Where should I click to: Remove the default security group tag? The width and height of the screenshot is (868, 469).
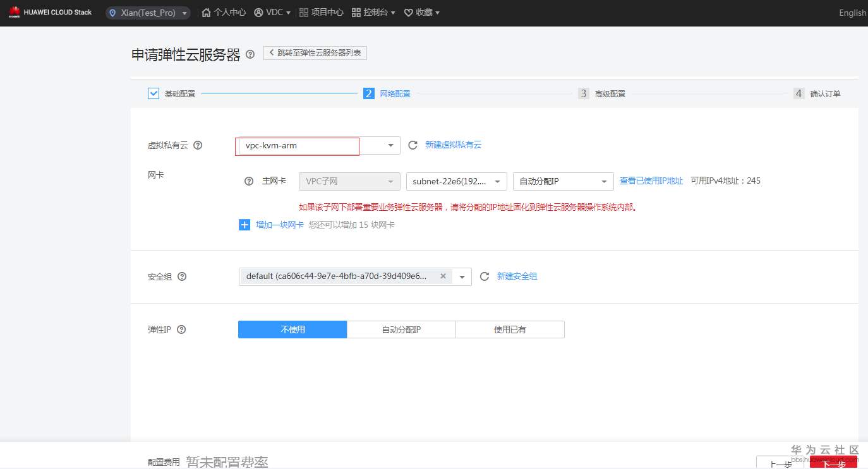coord(443,276)
